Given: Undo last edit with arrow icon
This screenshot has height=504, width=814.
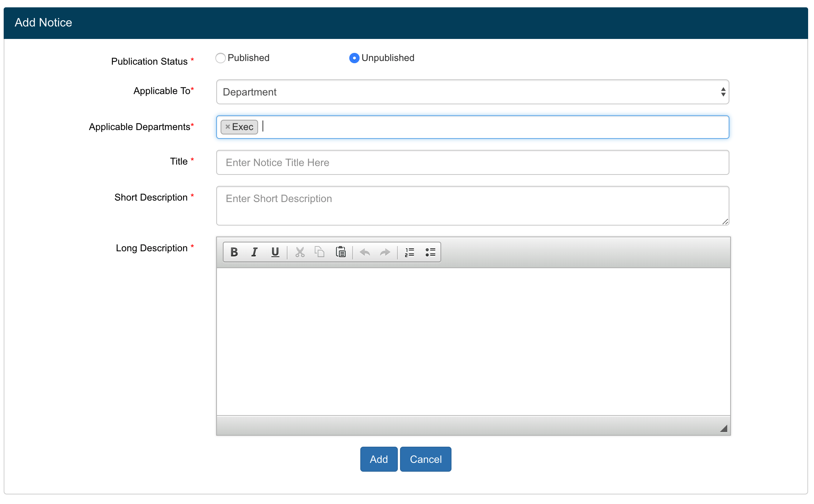Looking at the screenshot, I should pyautogui.click(x=365, y=252).
